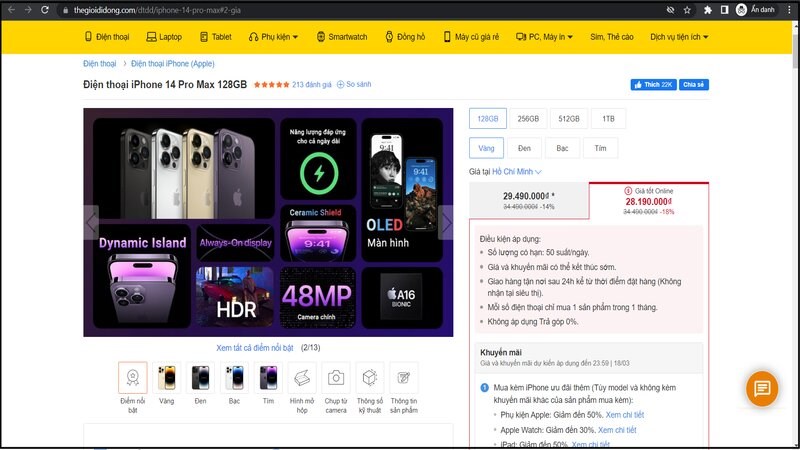This screenshot has width=800, height=450.
Task: Choose the Đen color option
Action: (x=524, y=148)
